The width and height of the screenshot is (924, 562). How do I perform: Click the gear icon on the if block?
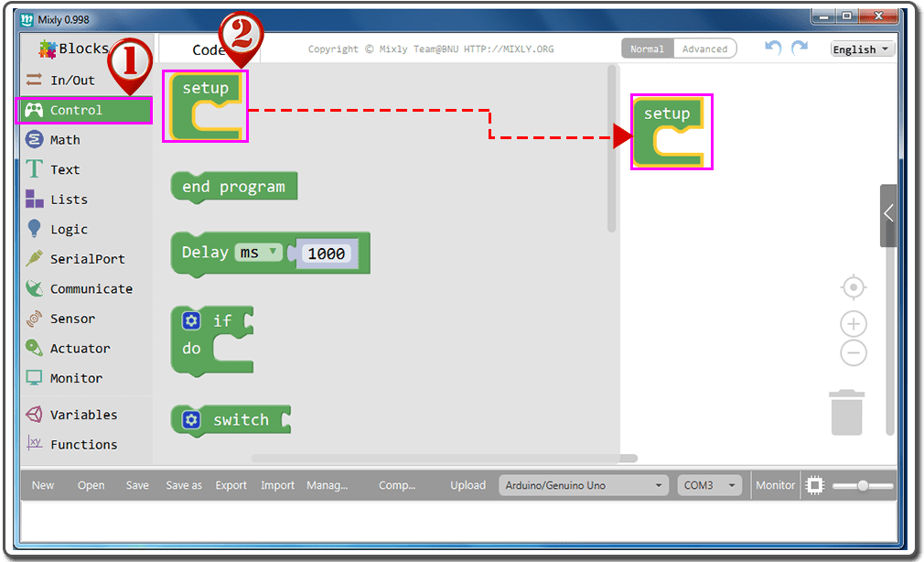click(190, 320)
